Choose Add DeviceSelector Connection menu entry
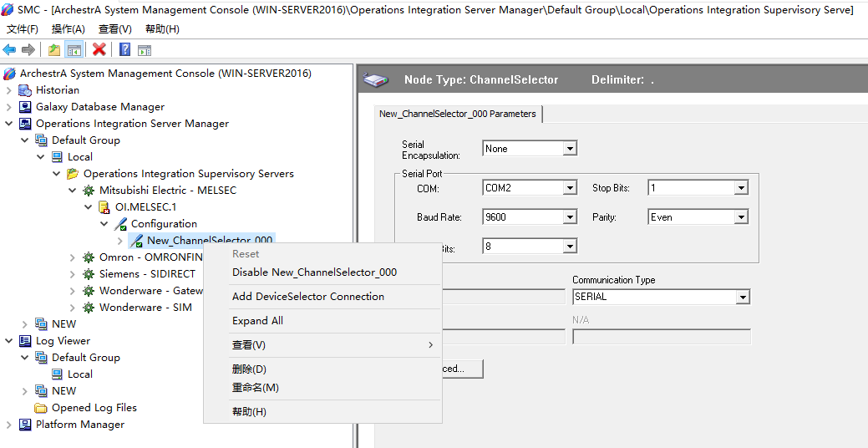This screenshot has height=448, width=868. pos(307,297)
